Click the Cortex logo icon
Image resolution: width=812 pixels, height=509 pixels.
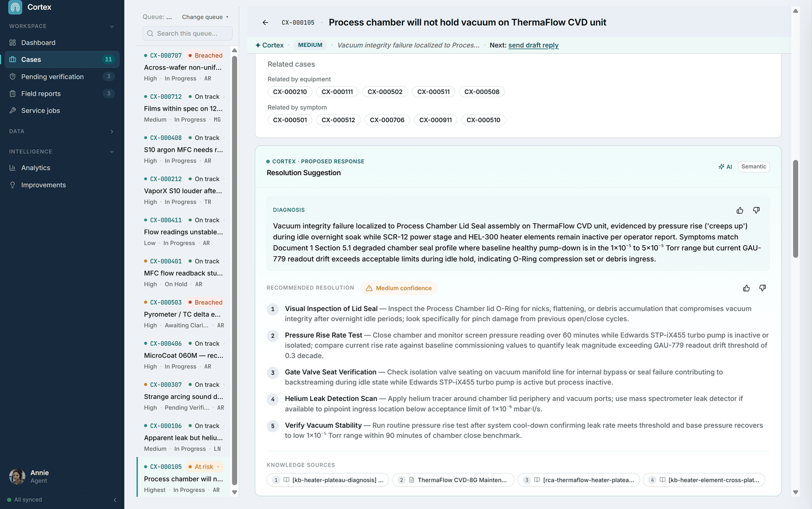pyautogui.click(x=15, y=7)
